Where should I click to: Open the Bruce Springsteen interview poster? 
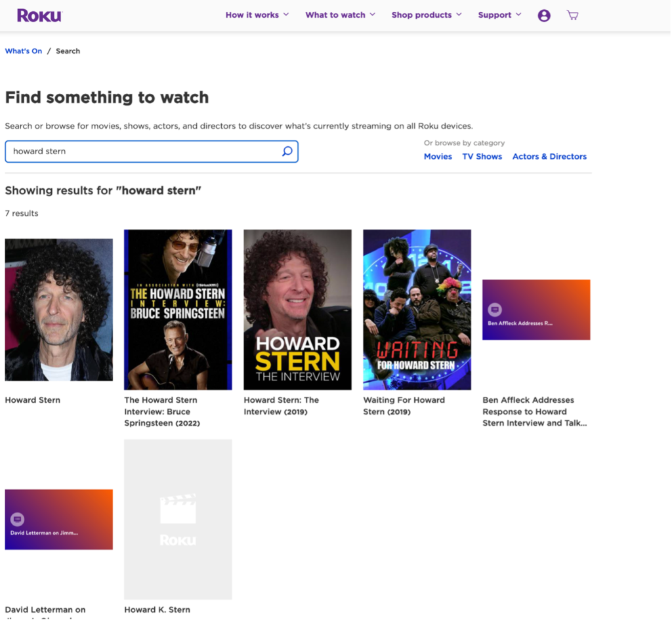click(178, 310)
